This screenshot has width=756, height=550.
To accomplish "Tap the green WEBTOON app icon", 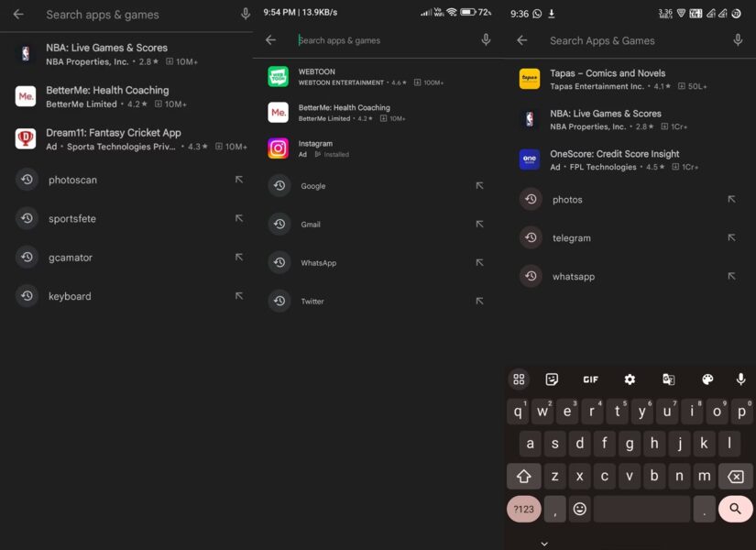I will point(279,77).
